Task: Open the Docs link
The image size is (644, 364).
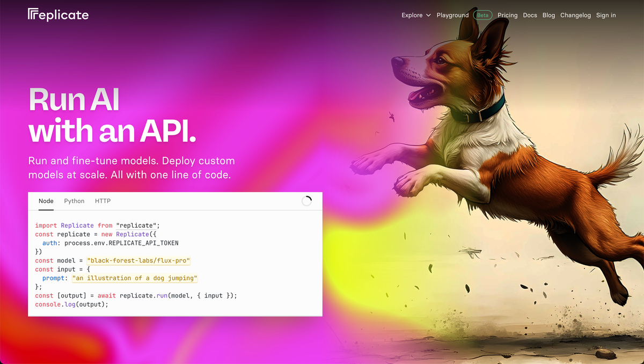Action: 530,15
